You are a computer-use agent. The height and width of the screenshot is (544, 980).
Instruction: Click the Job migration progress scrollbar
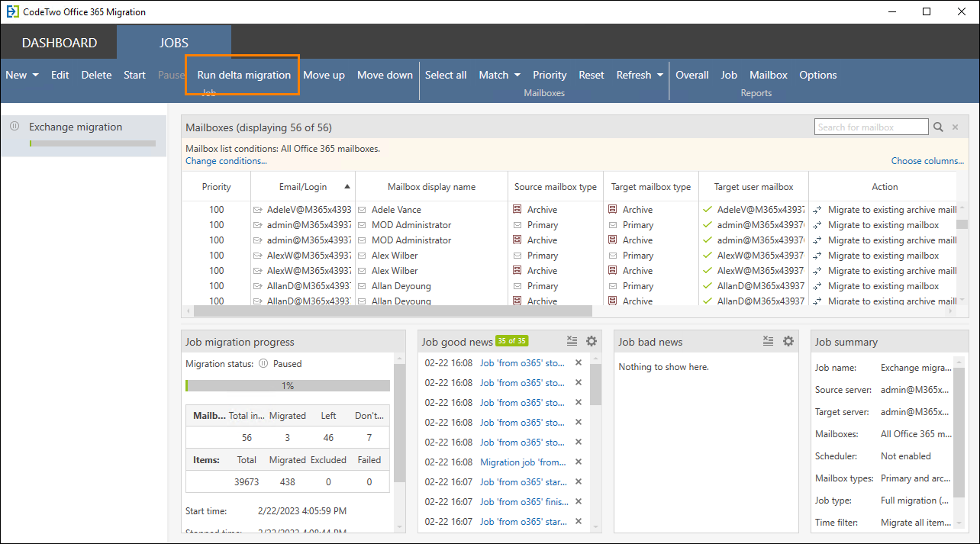(399, 423)
